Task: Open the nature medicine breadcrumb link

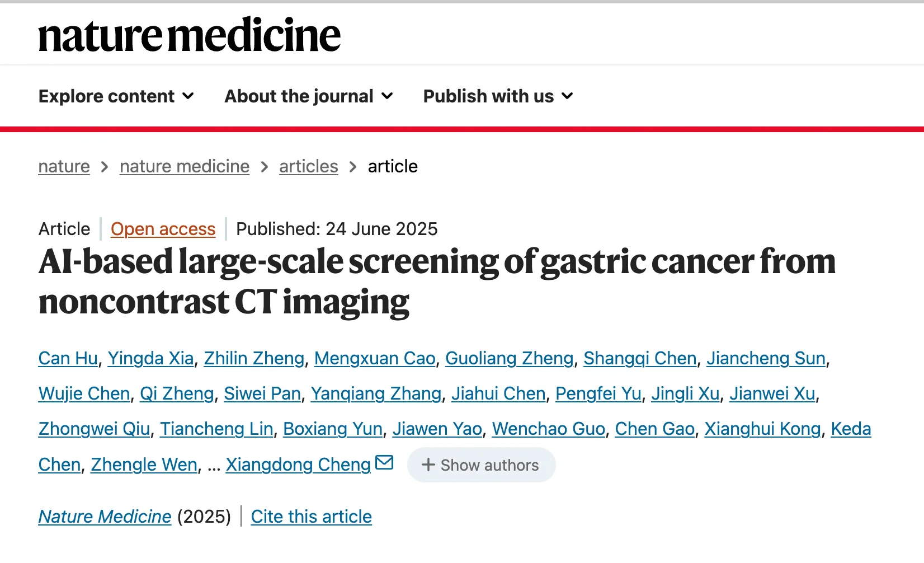Action: click(x=185, y=166)
